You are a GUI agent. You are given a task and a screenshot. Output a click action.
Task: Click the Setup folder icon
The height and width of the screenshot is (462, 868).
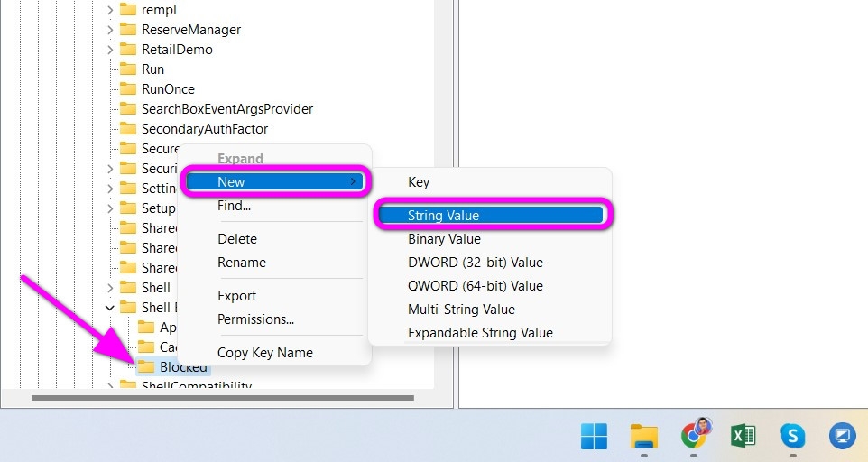pos(128,208)
